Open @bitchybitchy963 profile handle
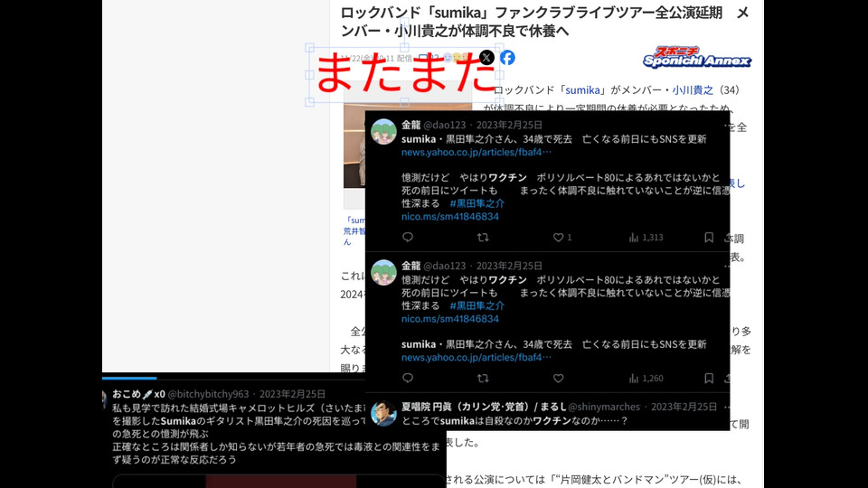The height and width of the screenshot is (488, 868). (208, 394)
